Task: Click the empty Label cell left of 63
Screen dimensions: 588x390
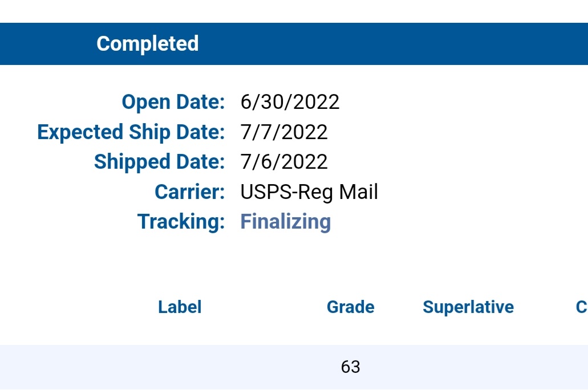Action: (180, 367)
